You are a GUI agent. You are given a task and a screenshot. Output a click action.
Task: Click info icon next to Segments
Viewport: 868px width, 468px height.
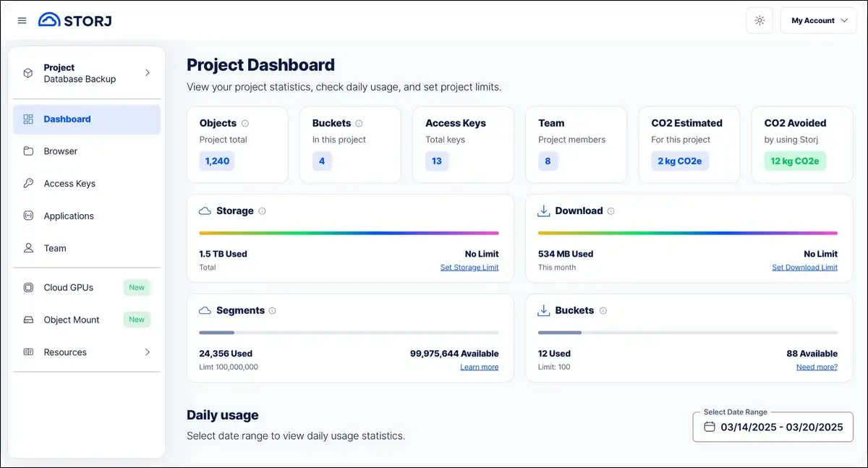(272, 310)
